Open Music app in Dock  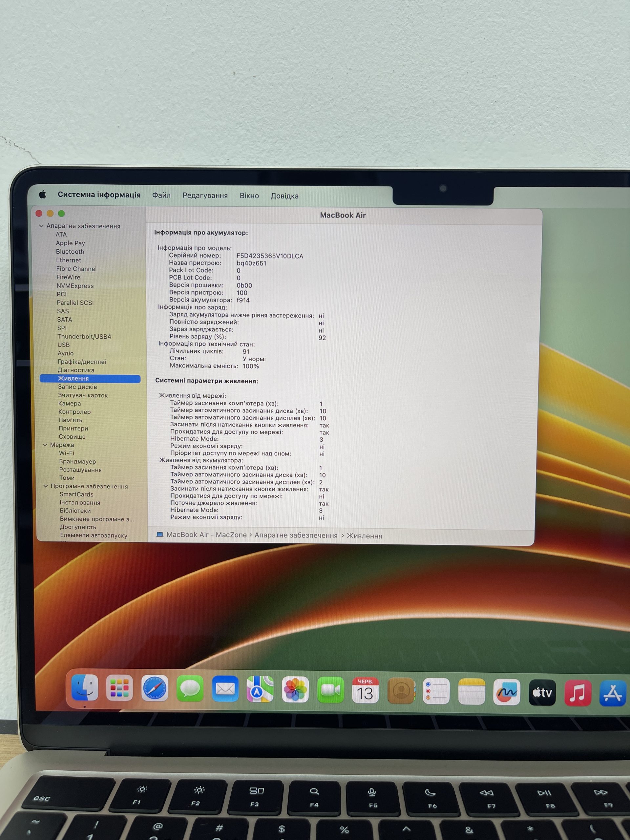tap(578, 693)
